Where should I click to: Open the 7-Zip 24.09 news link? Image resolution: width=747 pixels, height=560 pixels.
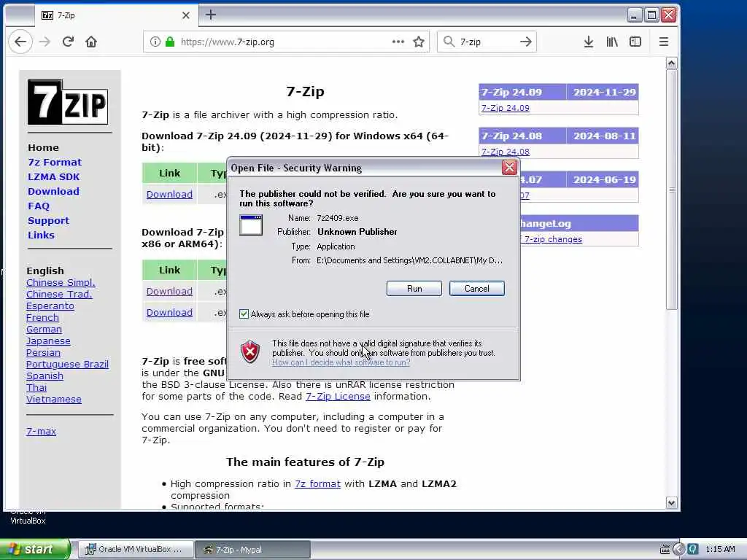click(505, 108)
